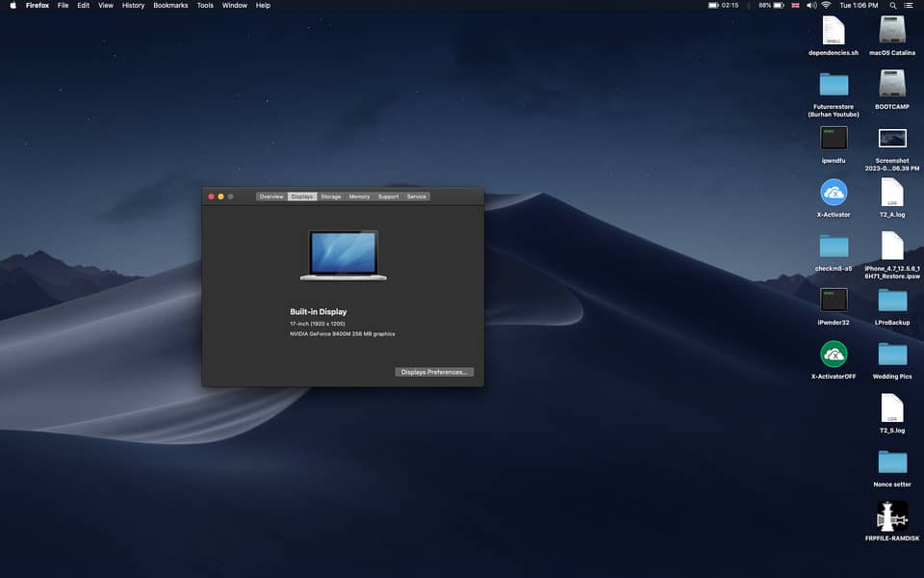This screenshot has height=578, width=924.
Task: Open the Futurerestore folder on the desktop
Action: click(834, 84)
